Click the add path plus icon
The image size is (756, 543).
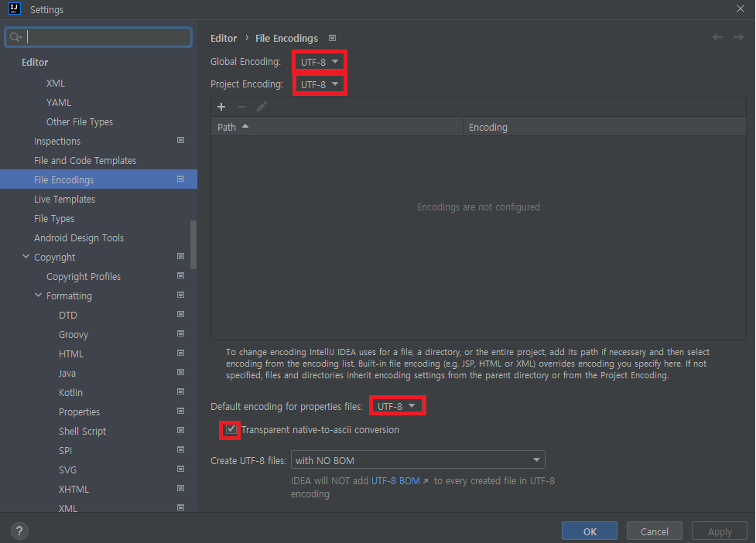tap(221, 107)
